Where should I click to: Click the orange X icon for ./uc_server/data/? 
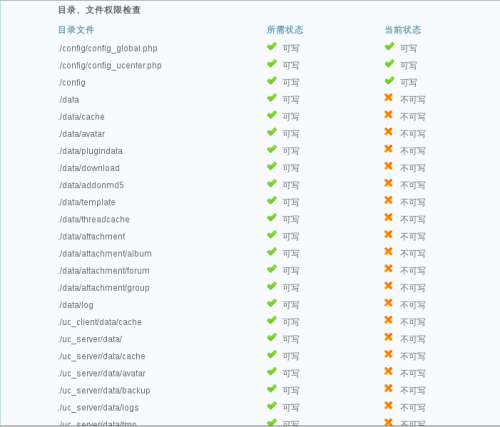[388, 337]
